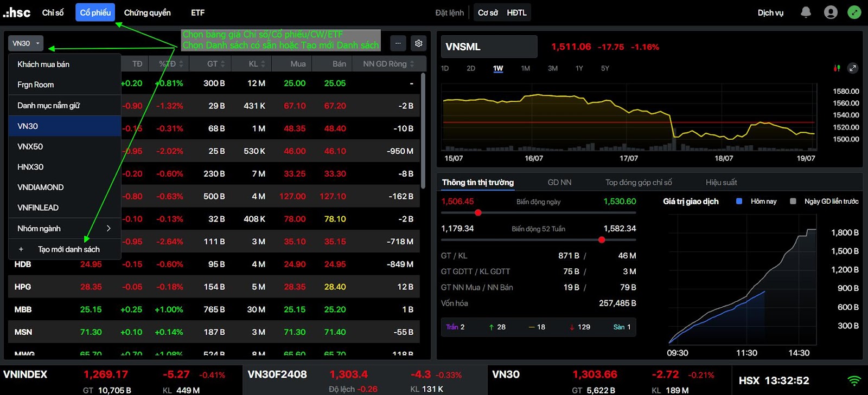Set chart range to 1D
The width and height of the screenshot is (868, 395).
click(x=445, y=68)
